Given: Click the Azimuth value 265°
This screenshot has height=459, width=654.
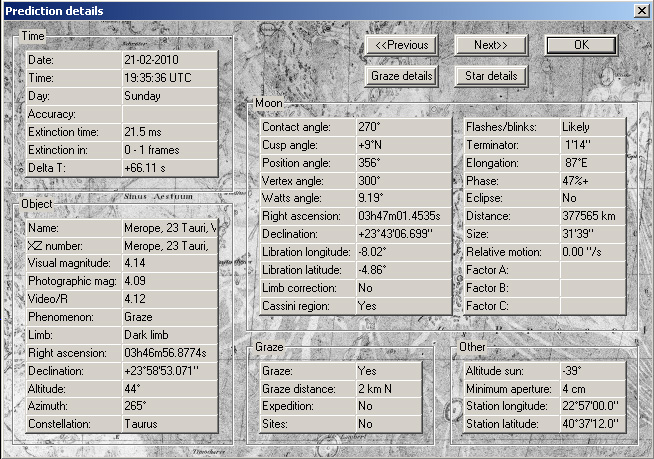Looking at the screenshot, I should coord(170,406).
